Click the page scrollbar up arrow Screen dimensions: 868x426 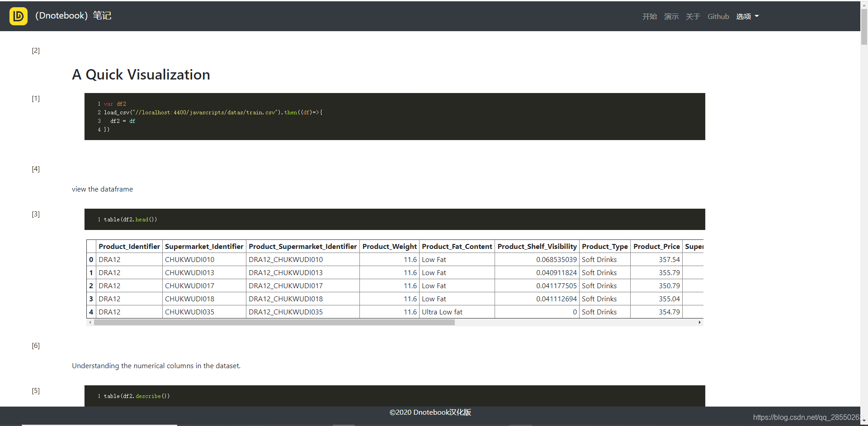pos(864,5)
